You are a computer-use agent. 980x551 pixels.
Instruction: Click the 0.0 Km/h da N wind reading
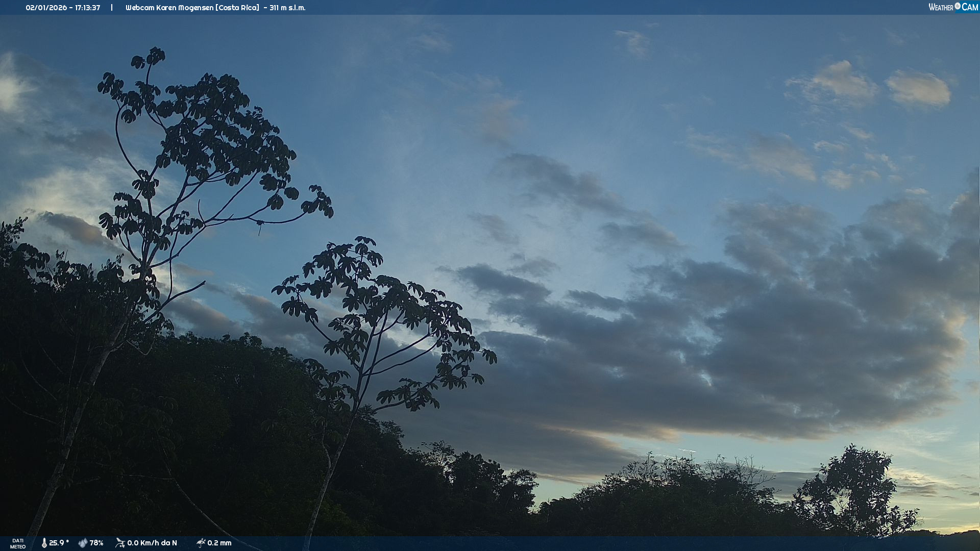point(152,543)
